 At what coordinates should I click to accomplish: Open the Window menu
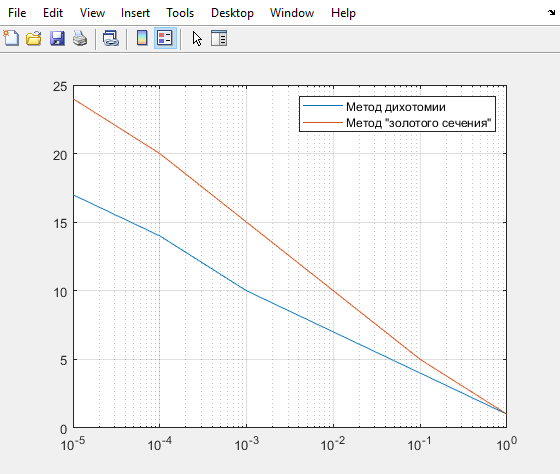point(292,13)
